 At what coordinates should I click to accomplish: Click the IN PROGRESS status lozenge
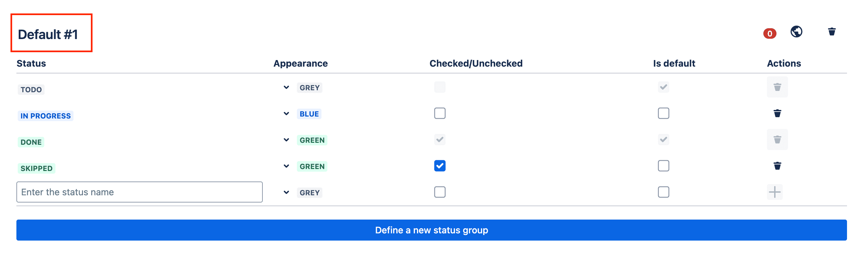tap(46, 116)
